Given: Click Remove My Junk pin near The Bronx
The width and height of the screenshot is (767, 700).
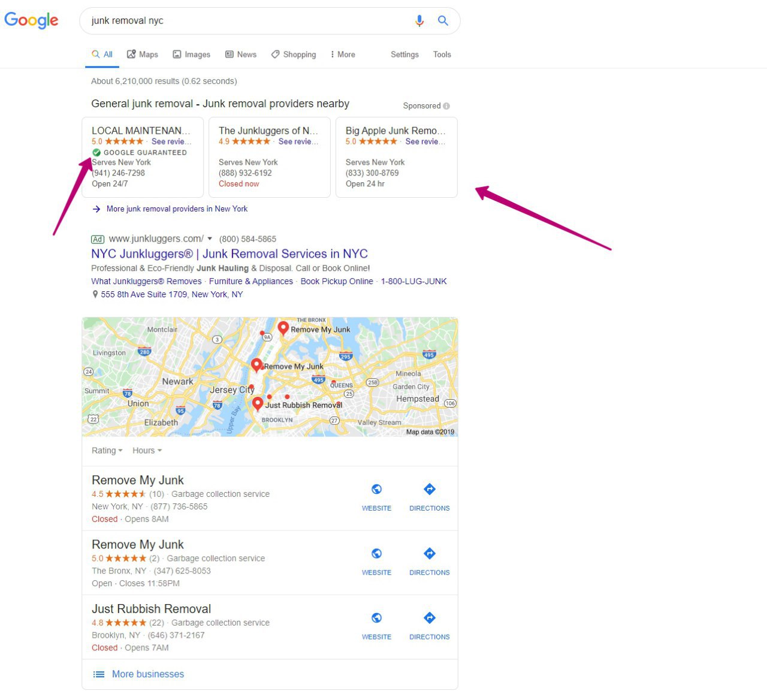Looking at the screenshot, I should [283, 328].
